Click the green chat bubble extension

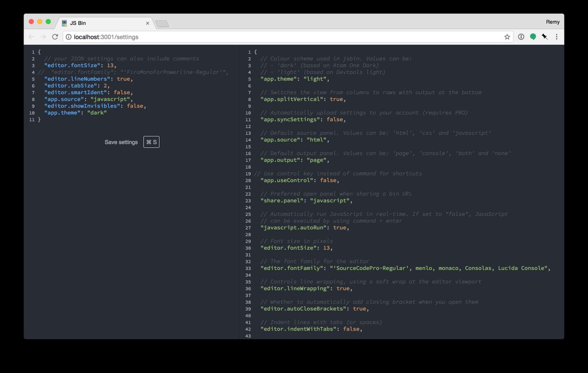click(x=533, y=37)
